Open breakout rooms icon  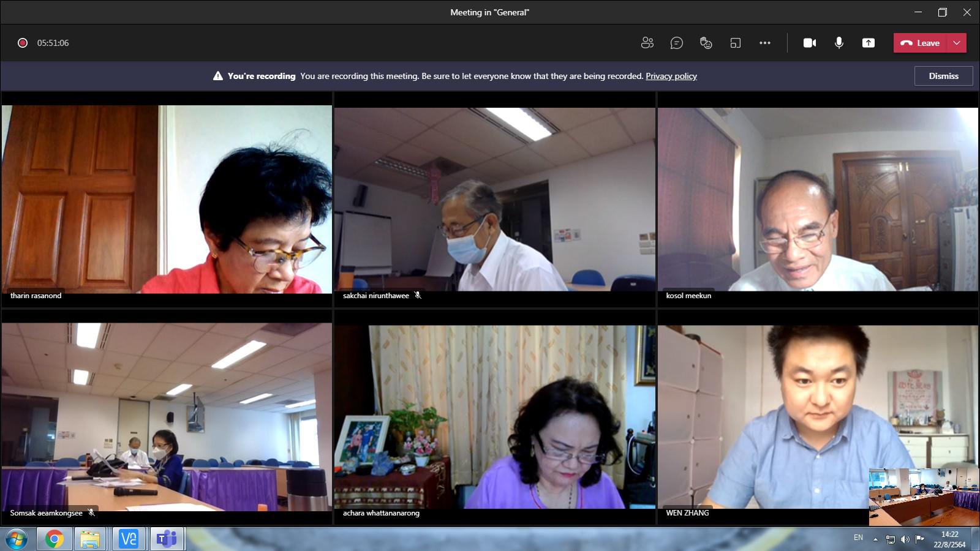[735, 43]
